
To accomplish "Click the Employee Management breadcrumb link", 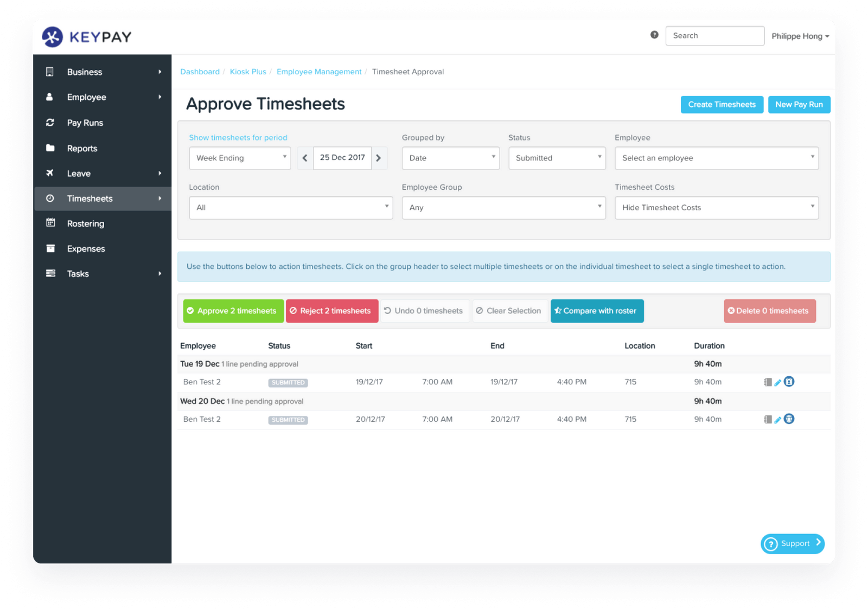I will coord(319,72).
